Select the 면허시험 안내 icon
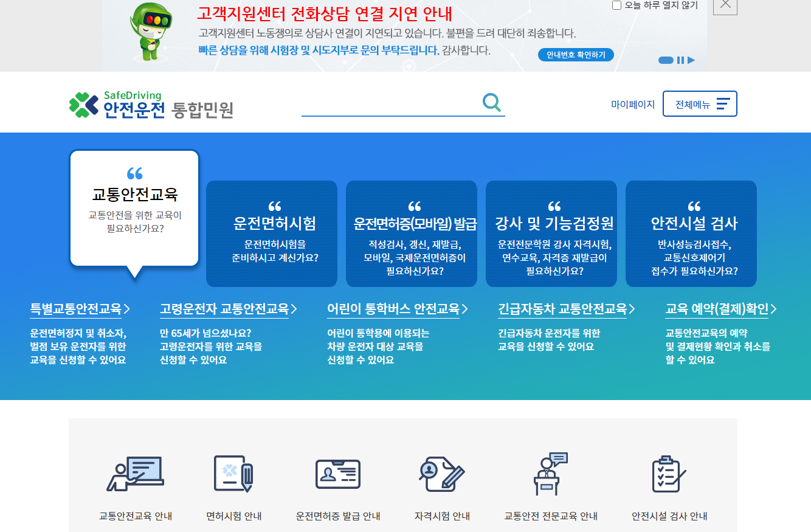The height and width of the screenshot is (532, 811). [x=232, y=474]
